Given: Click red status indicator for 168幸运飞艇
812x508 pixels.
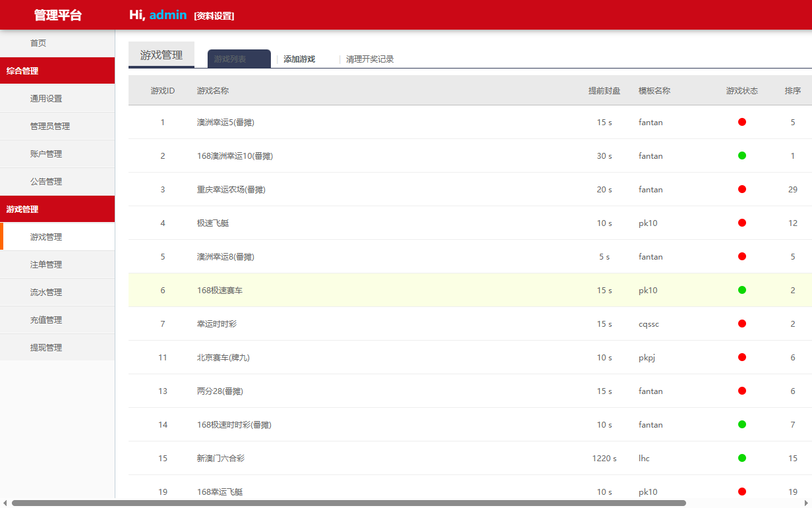Looking at the screenshot, I should coord(742,492).
